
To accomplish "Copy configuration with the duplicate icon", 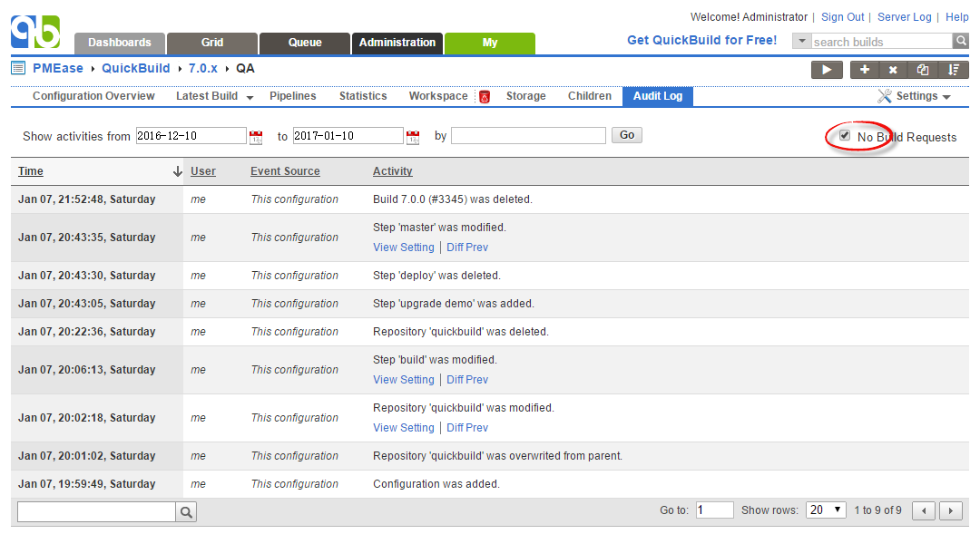I will [x=923, y=70].
